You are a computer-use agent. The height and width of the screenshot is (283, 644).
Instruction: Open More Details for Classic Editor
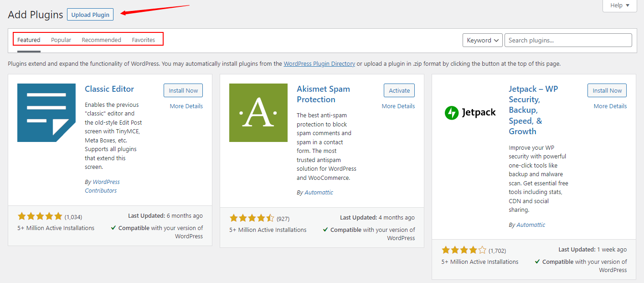[x=186, y=106]
